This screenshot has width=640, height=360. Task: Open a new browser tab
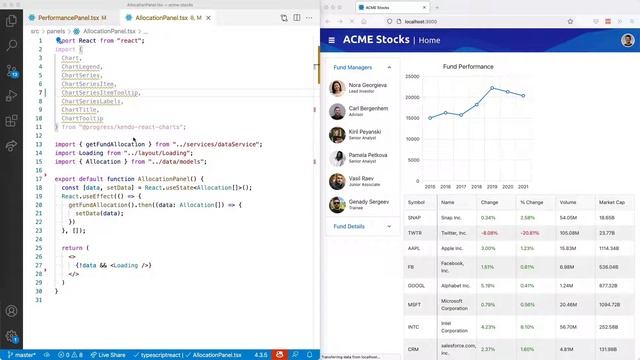pyautogui.click(x=437, y=7)
